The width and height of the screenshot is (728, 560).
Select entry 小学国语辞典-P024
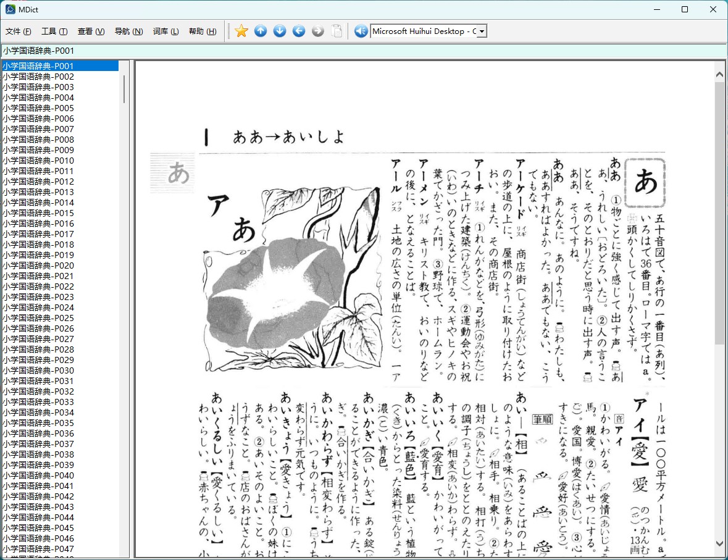click(x=60, y=307)
